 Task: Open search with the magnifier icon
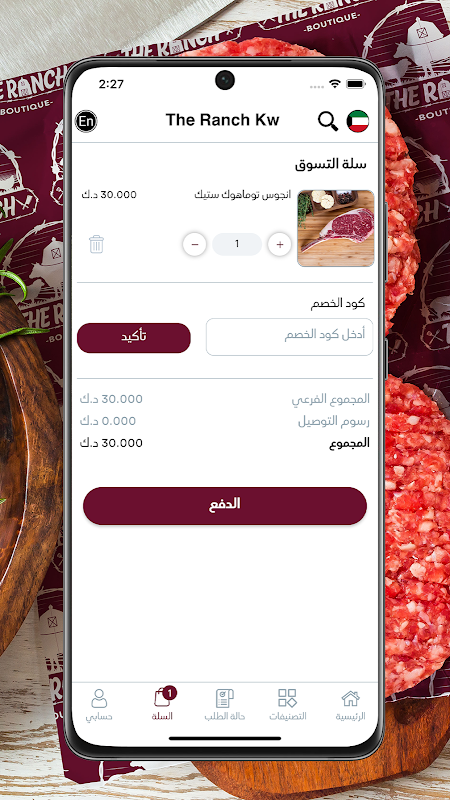(x=328, y=121)
